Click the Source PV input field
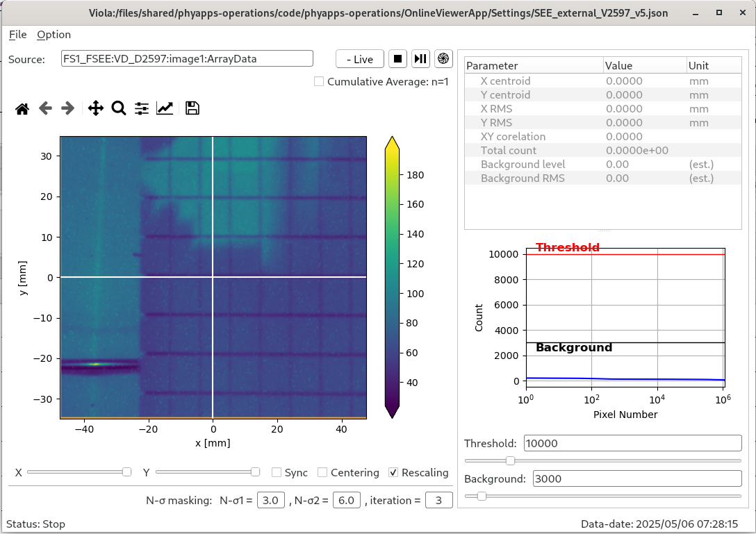The width and height of the screenshot is (756, 534). (x=187, y=59)
